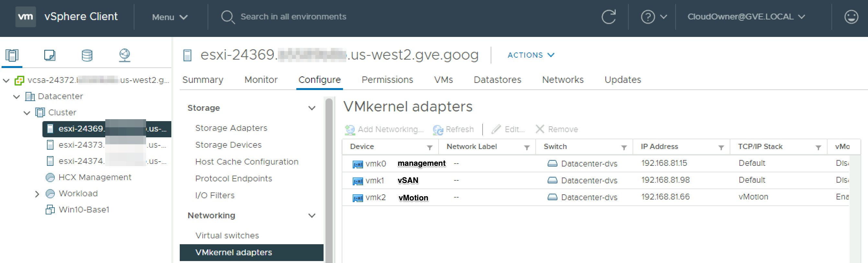Switch to the Storage inventory icon
This screenshot has height=263, width=868.
pos(87,55)
